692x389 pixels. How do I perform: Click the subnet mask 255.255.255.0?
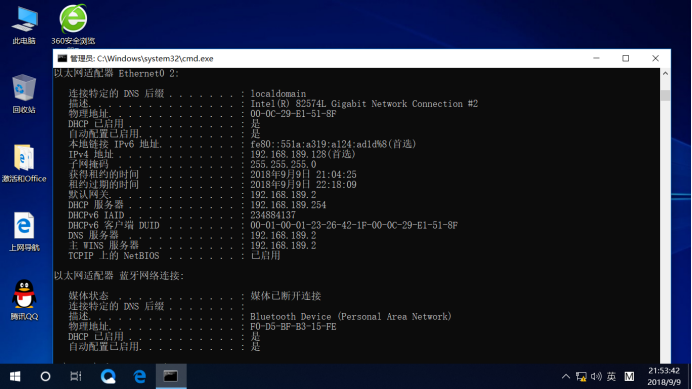(283, 165)
